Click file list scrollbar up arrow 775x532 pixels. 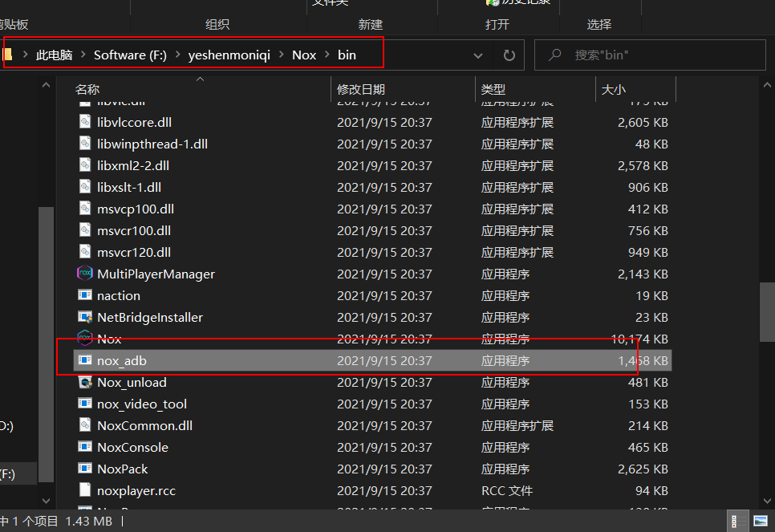coord(767,85)
